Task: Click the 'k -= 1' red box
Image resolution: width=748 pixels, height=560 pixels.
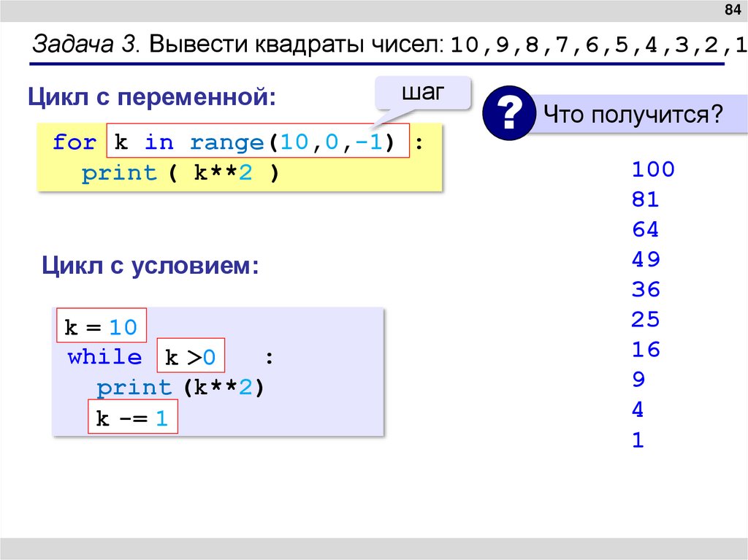Action: (134, 417)
